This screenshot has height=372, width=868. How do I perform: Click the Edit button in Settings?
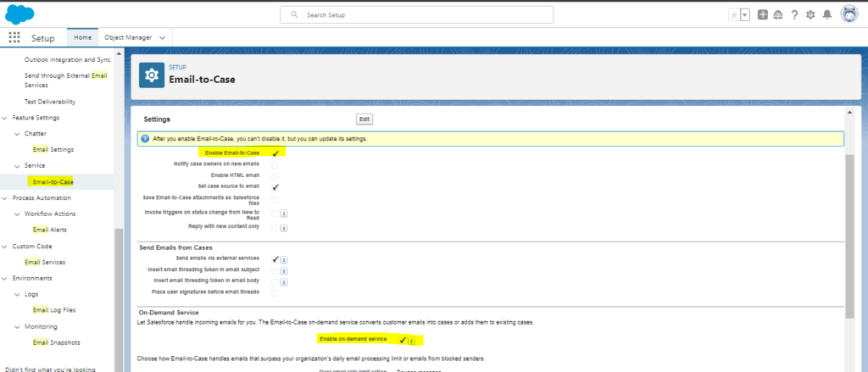pos(364,119)
